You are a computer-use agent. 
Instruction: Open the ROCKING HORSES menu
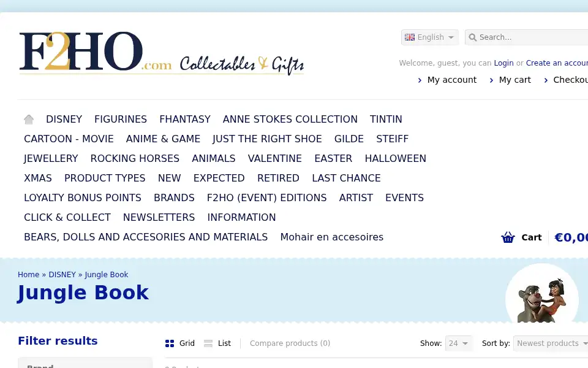click(135, 158)
